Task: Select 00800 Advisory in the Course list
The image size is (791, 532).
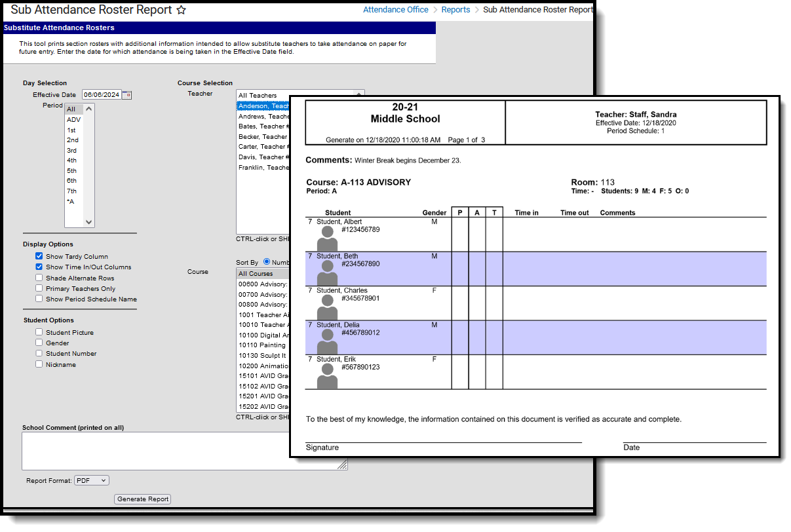Action: click(x=263, y=305)
